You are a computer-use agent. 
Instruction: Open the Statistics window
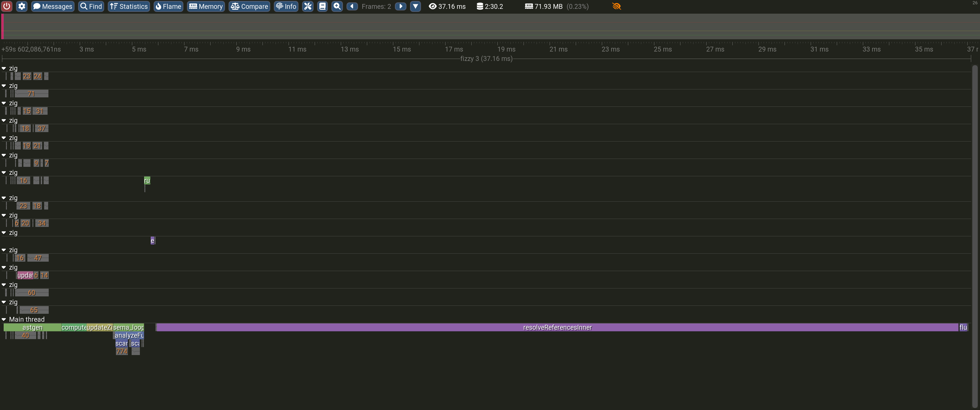tap(128, 7)
